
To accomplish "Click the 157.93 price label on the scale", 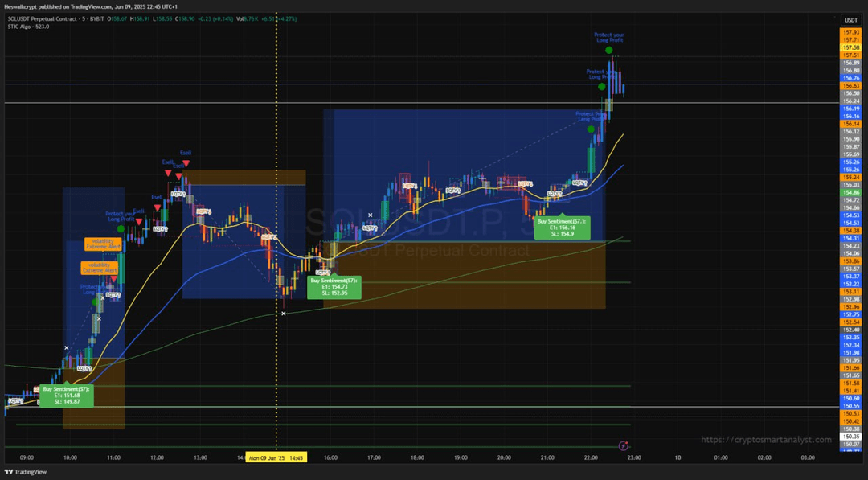I will (851, 32).
